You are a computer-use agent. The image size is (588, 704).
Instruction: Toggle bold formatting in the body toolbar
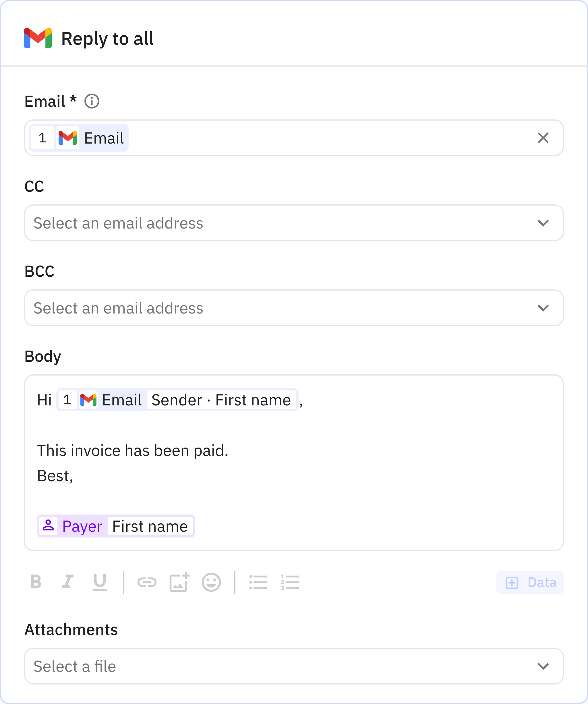pyautogui.click(x=36, y=582)
